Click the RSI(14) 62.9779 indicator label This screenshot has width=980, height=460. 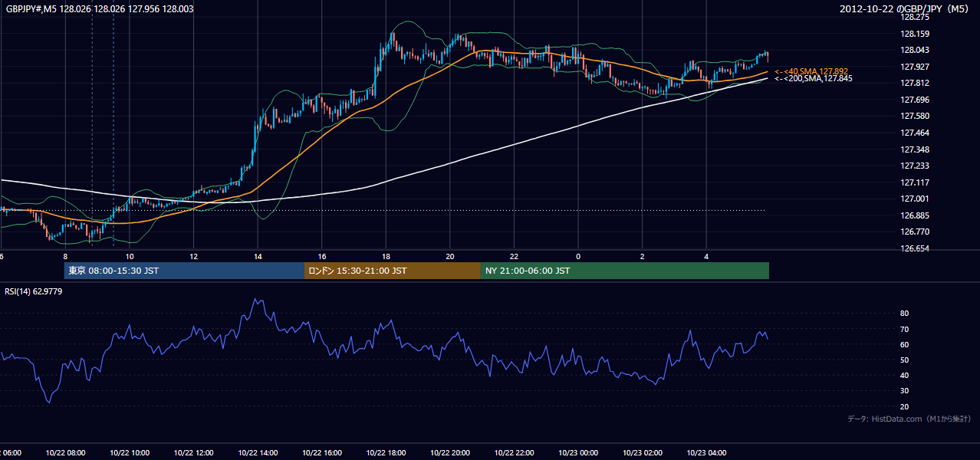click(x=34, y=291)
